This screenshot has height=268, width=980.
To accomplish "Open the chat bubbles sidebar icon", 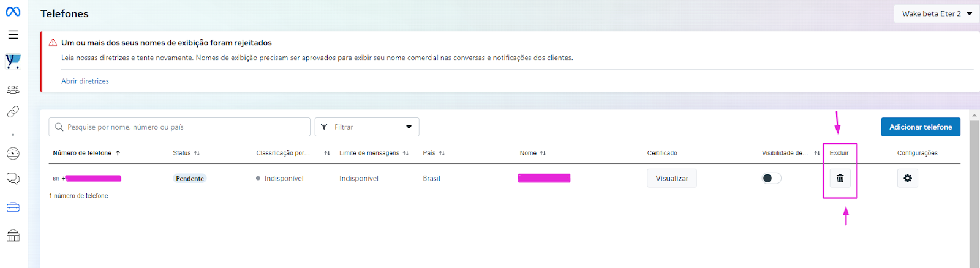I will [13, 179].
